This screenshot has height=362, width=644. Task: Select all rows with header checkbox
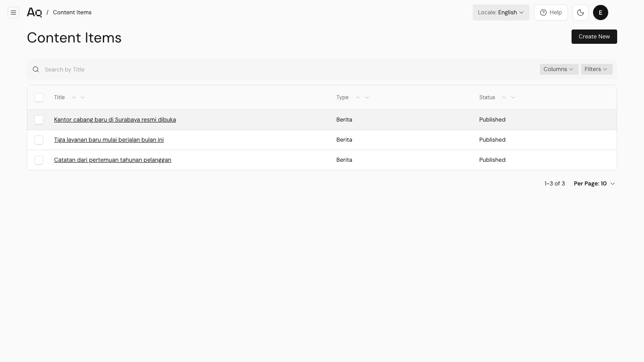(39, 97)
